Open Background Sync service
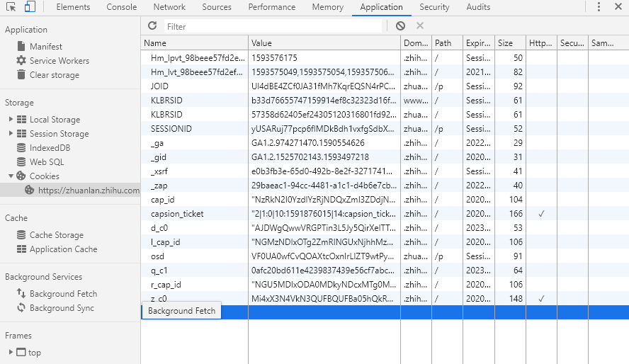629x364 pixels. 62,308
